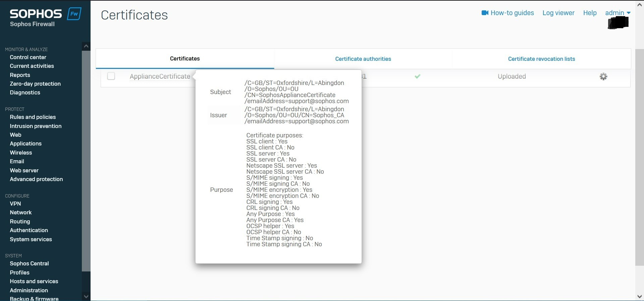The image size is (644, 301).
Task: Click 'OCSP helper : Yes' line
Action: (270, 226)
